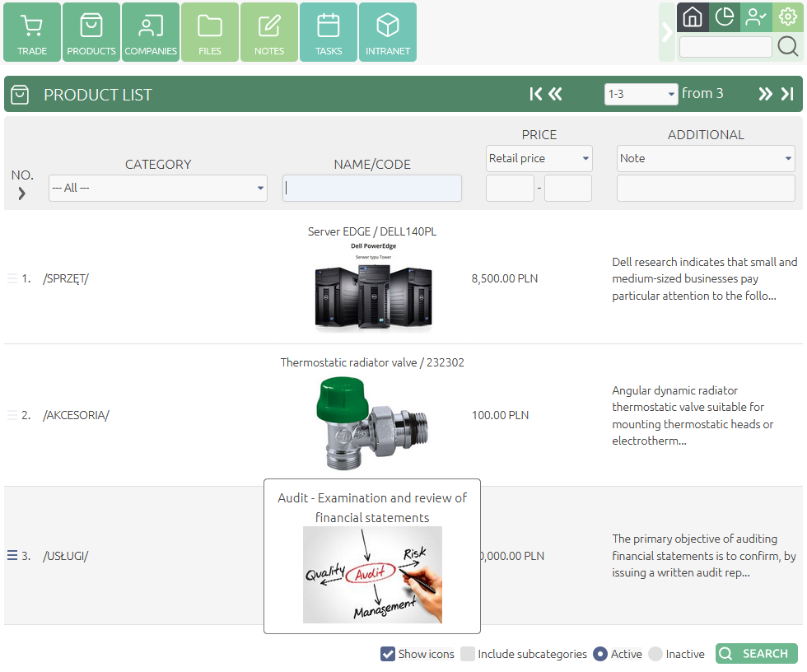807x672 pixels.
Task: Open the NOTES module
Action: (x=268, y=32)
